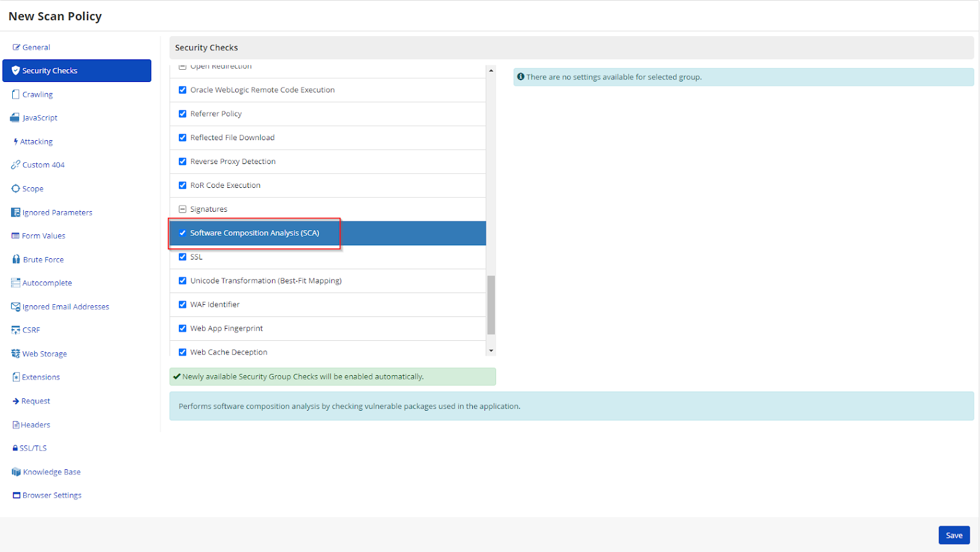Click the security checks list scrollbar thumb
The height and width of the screenshot is (552, 980).
click(491, 305)
